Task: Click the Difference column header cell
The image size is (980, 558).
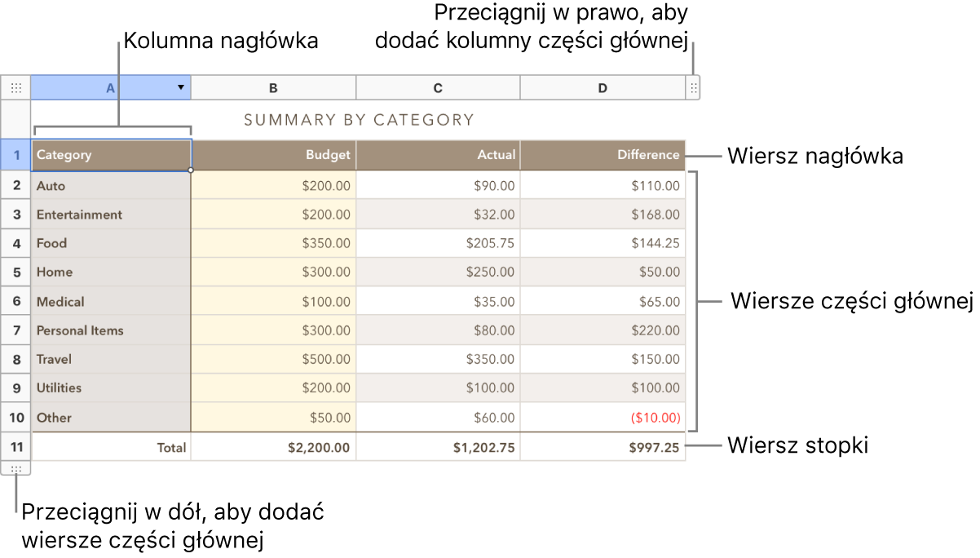Action: [603, 154]
